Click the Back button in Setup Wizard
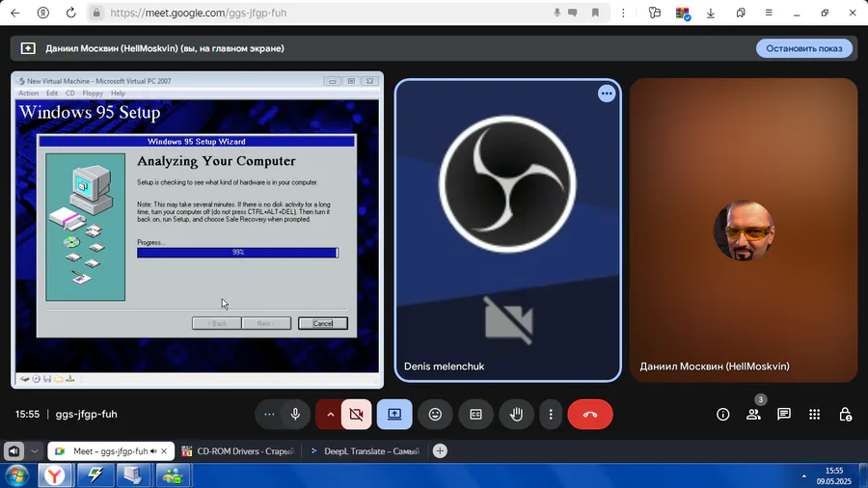868x488 pixels. coord(216,324)
